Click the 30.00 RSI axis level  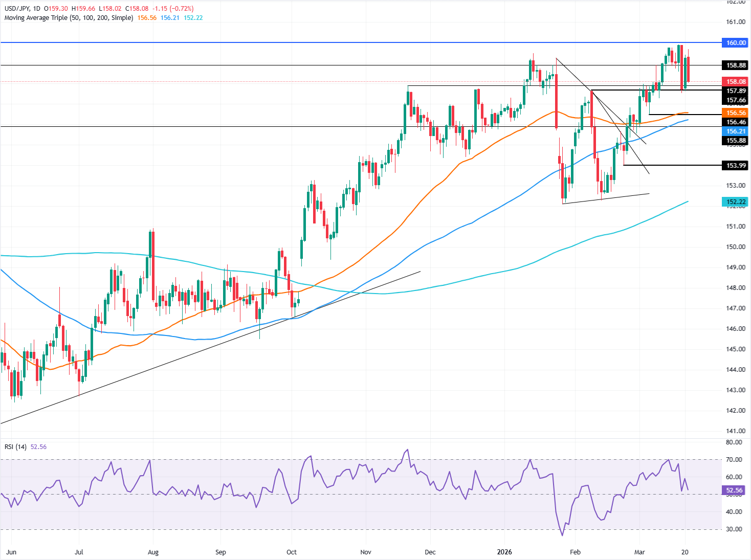pyautogui.click(x=734, y=529)
